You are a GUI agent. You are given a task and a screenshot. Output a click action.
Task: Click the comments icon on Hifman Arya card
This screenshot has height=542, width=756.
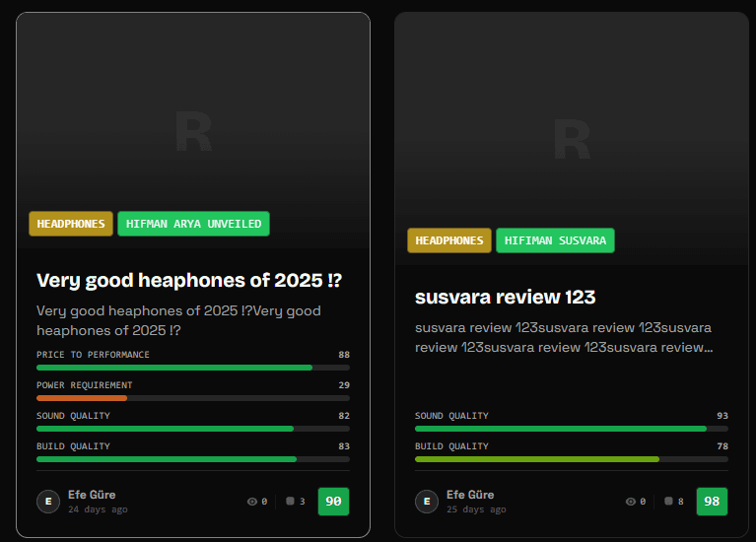[x=290, y=502]
